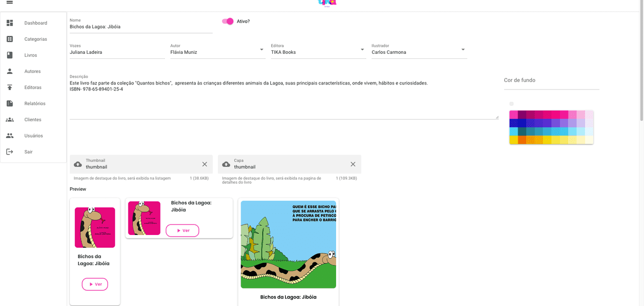The height and width of the screenshot is (306, 644).
Task: Expand the Autor dropdown
Action: tap(262, 49)
